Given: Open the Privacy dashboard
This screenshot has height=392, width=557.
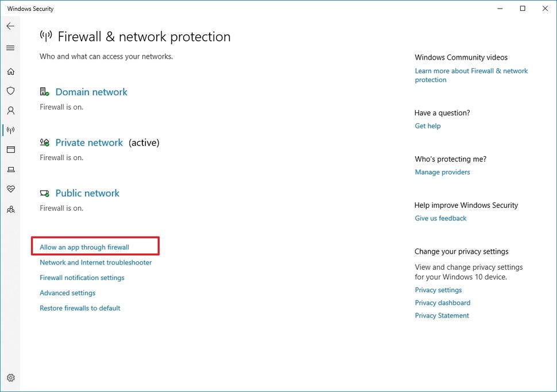Looking at the screenshot, I should tap(442, 302).
